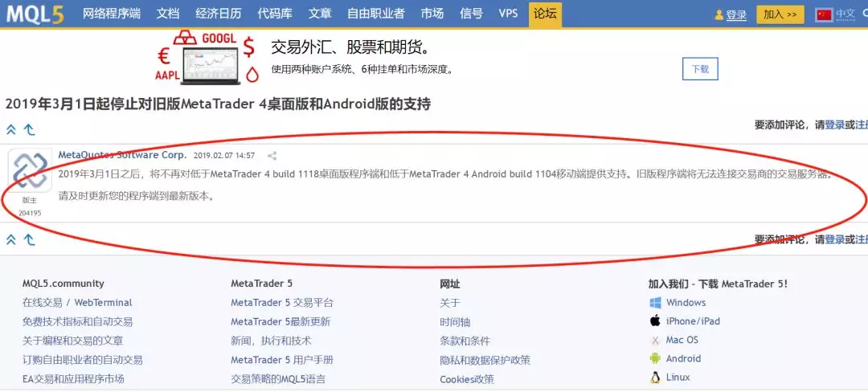868x392 pixels.
Task: Select 文章 in the navigation bar
Action: [x=319, y=14]
